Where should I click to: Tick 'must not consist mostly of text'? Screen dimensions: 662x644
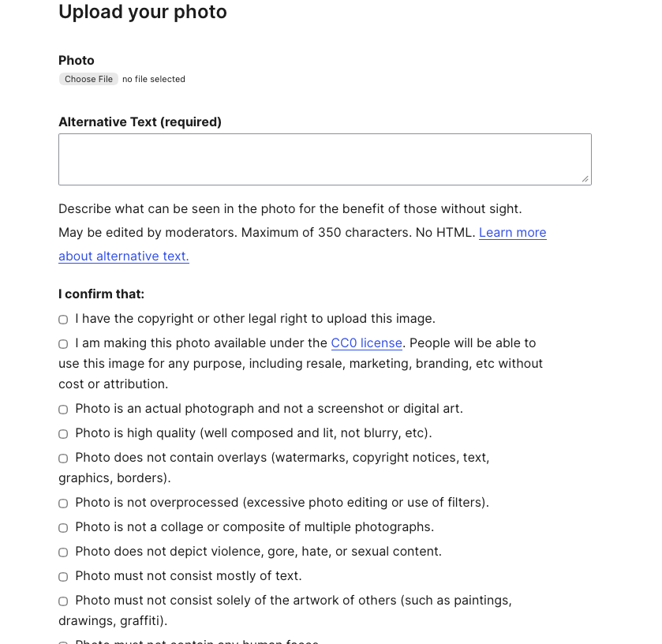[63, 577]
